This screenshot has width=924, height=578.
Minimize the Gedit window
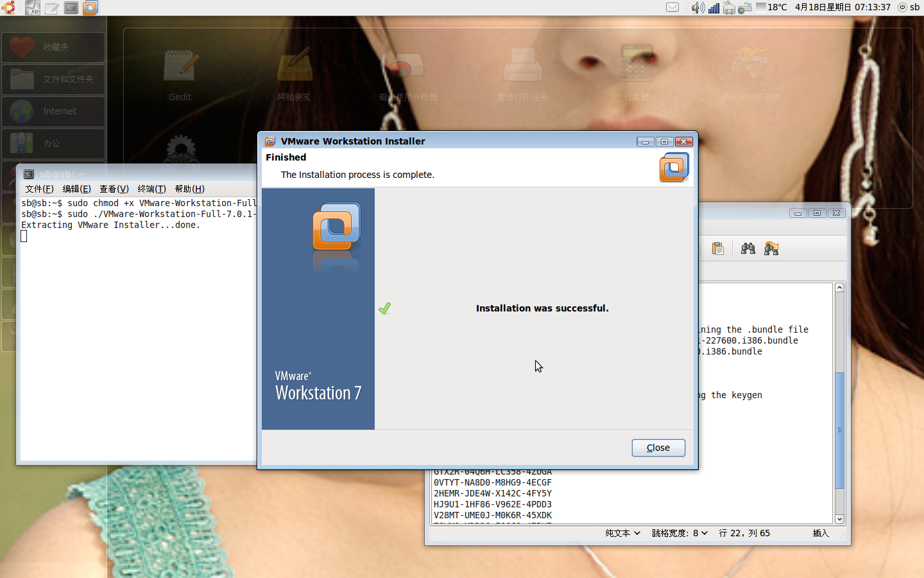798,213
